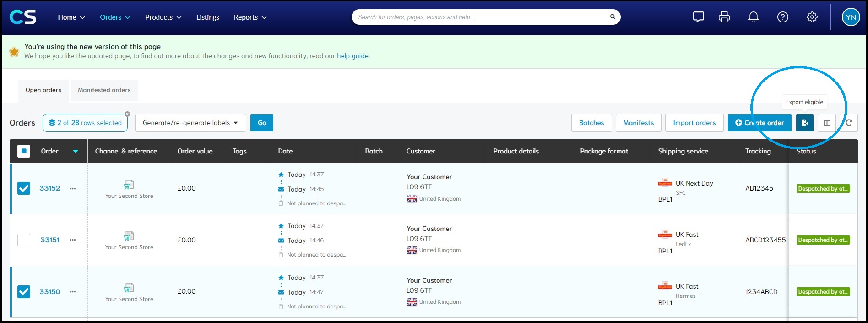Open the three-dot menu for order 33152
The height and width of the screenshot is (323, 868).
(x=72, y=188)
